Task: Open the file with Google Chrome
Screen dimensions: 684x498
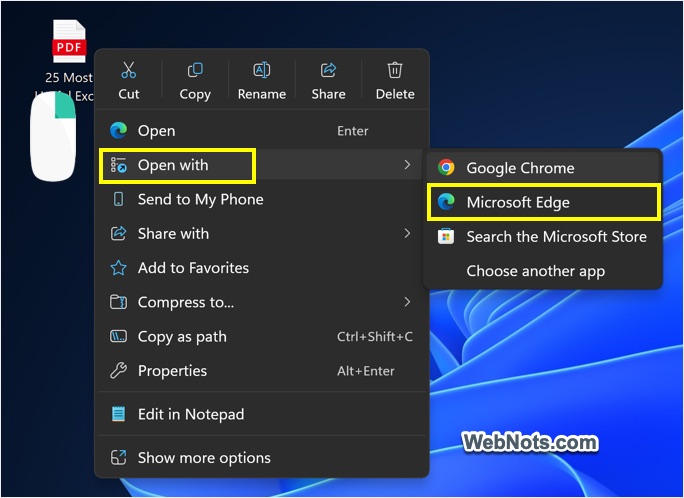Action: pos(543,167)
